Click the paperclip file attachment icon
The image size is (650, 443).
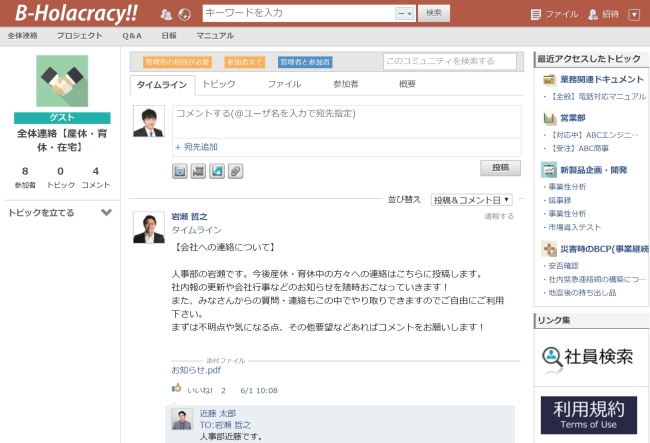[x=235, y=171]
